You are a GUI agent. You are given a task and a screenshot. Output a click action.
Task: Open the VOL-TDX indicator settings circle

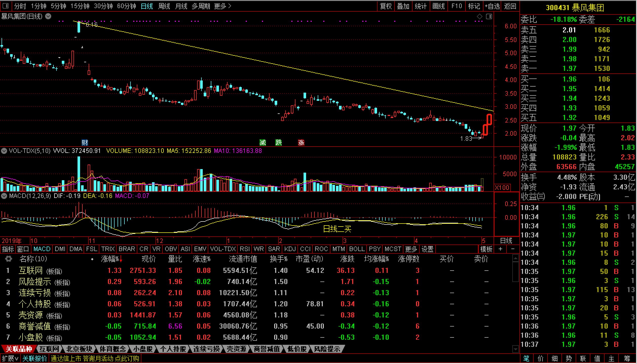pos(4,151)
